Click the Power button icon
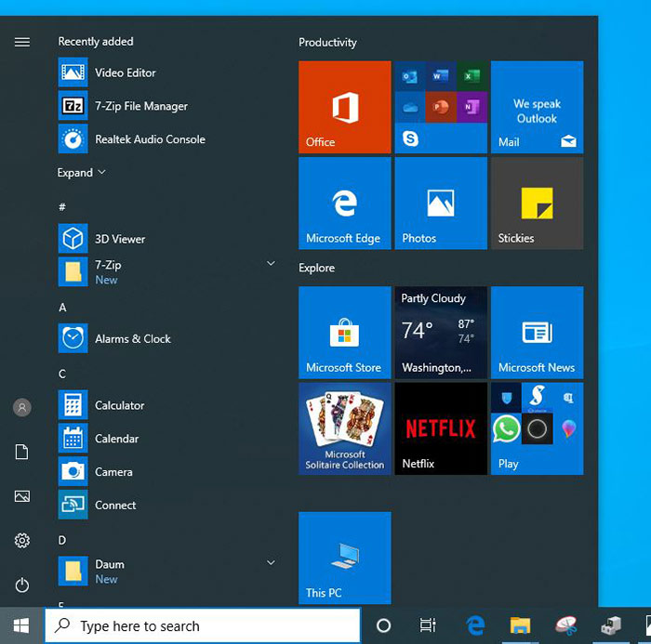The width and height of the screenshot is (651, 644). click(22, 585)
